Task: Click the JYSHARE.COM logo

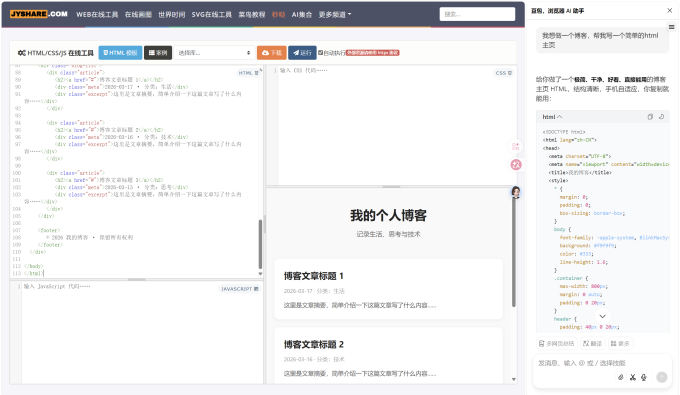Action: tap(39, 14)
